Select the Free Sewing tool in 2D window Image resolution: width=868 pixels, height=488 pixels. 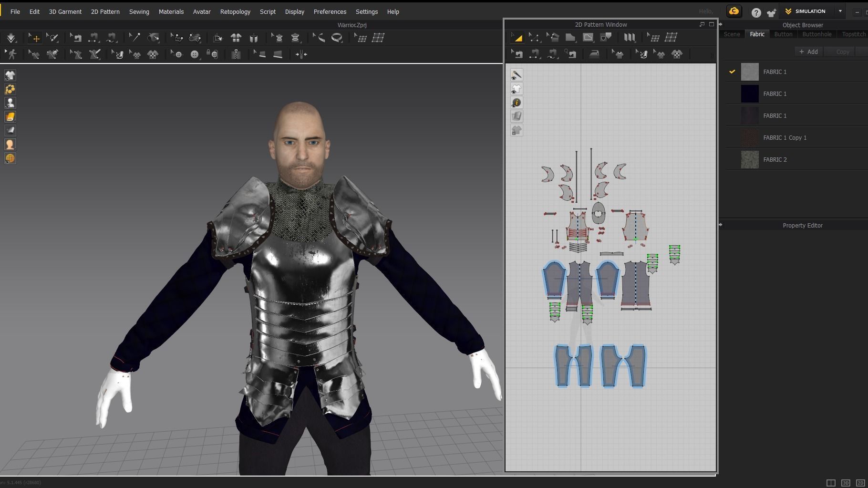click(x=552, y=54)
